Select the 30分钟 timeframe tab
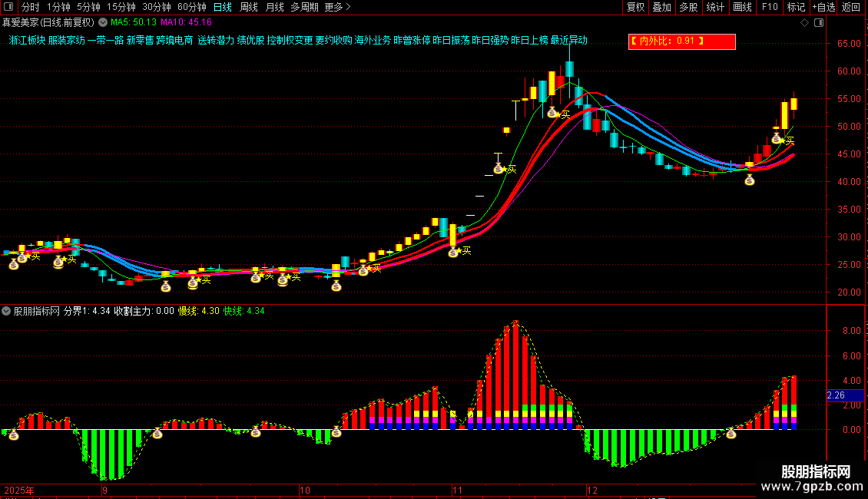 (x=157, y=7)
